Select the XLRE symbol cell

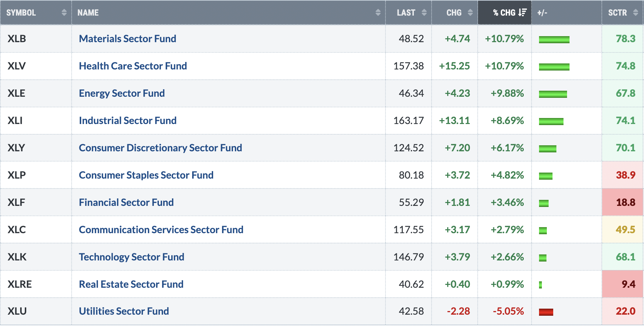point(36,284)
